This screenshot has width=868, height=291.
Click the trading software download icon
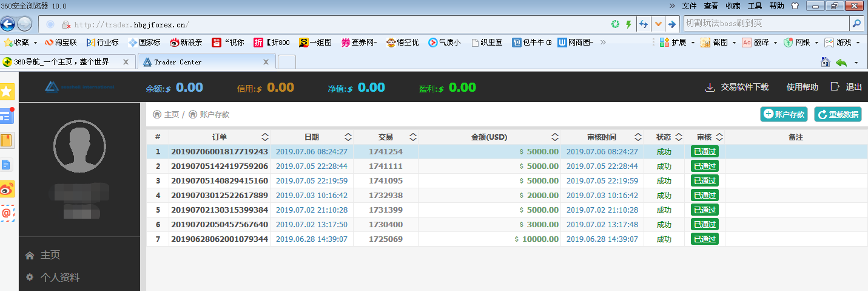tap(710, 87)
